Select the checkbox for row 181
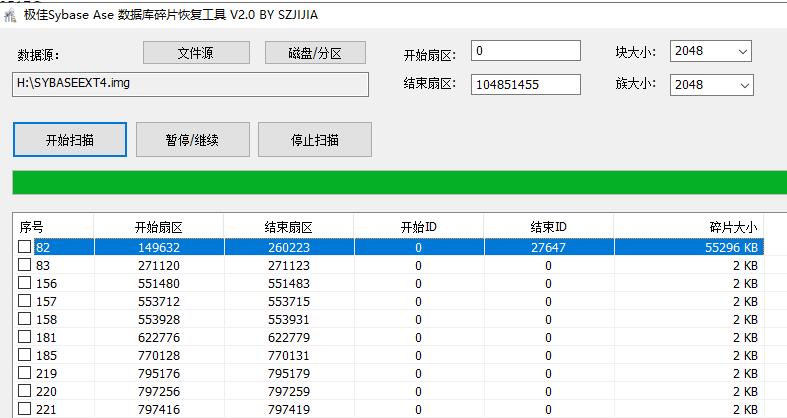 point(25,336)
